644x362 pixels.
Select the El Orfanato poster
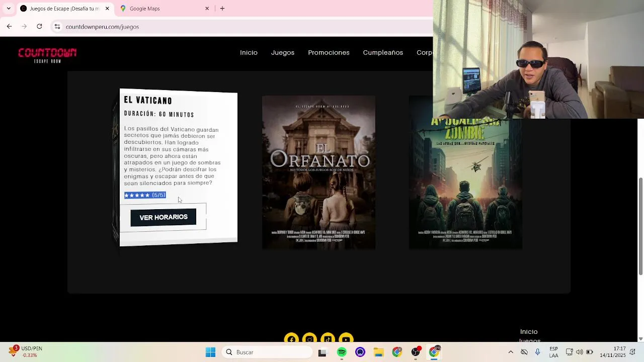coord(318,172)
